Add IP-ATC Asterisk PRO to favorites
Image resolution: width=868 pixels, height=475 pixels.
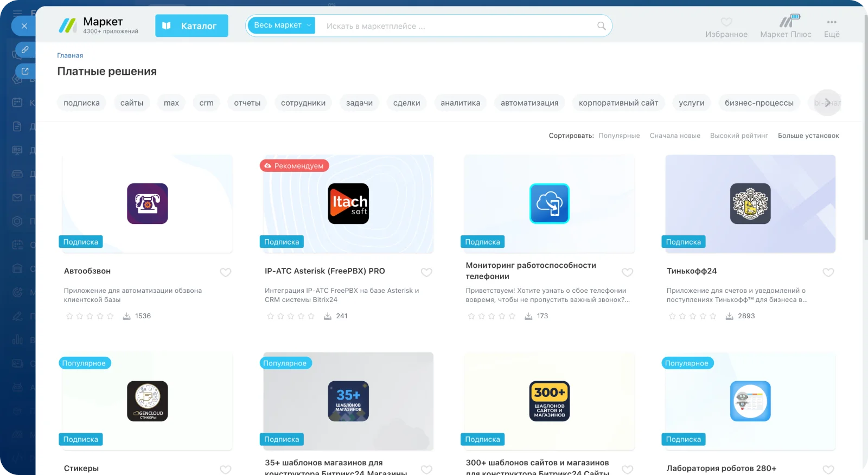(426, 272)
